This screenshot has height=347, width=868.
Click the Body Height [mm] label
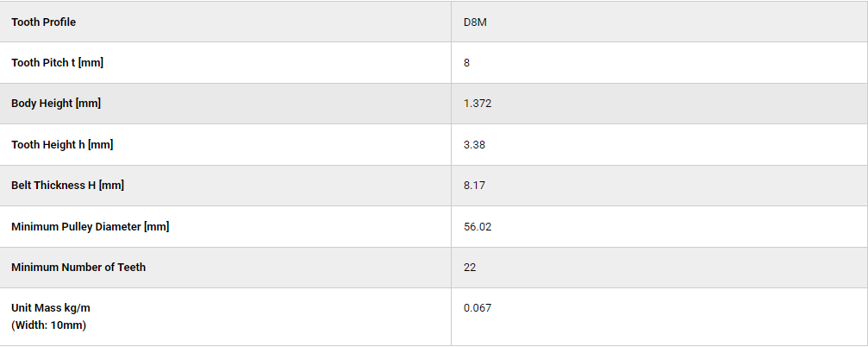[56, 103]
